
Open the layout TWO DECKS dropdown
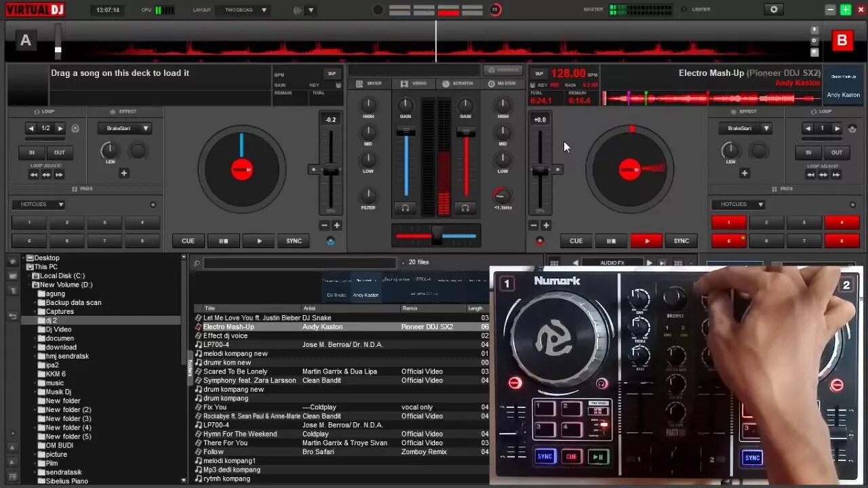(243, 10)
